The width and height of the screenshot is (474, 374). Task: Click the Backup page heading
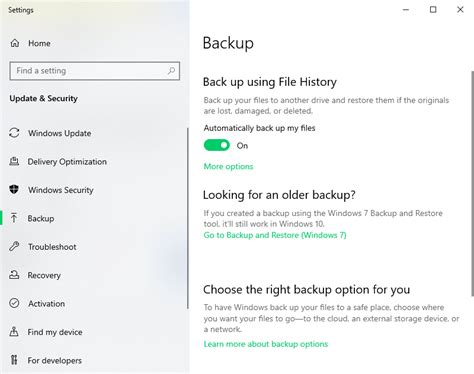[228, 43]
